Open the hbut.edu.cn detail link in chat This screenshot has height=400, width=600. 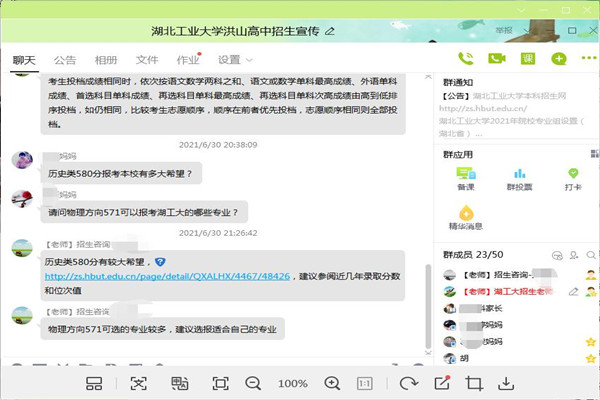coord(167,276)
